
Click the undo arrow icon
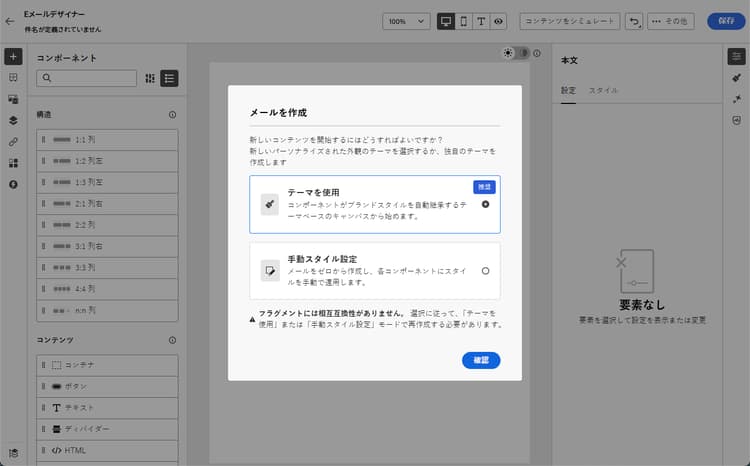pos(634,21)
